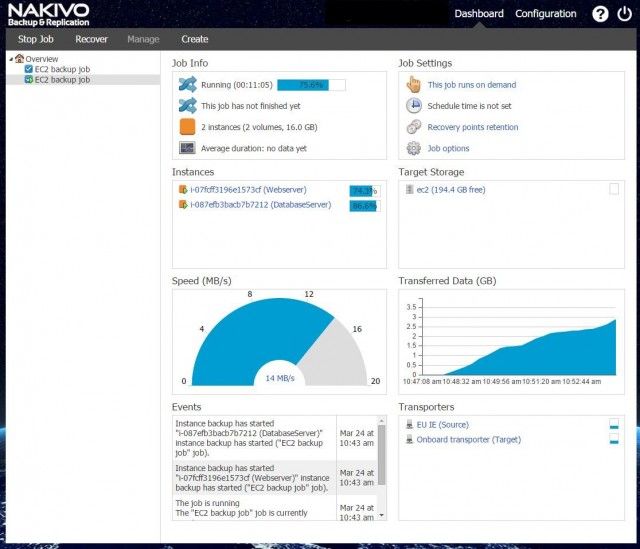The width and height of the screenshot is (640, 549).
Task: Click the NAKIVO Backup & Replication logo
Action: 48,15
